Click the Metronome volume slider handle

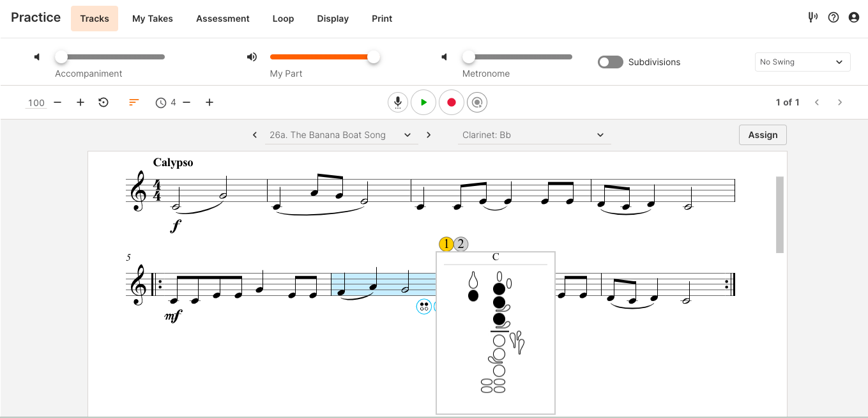point(469,57)
